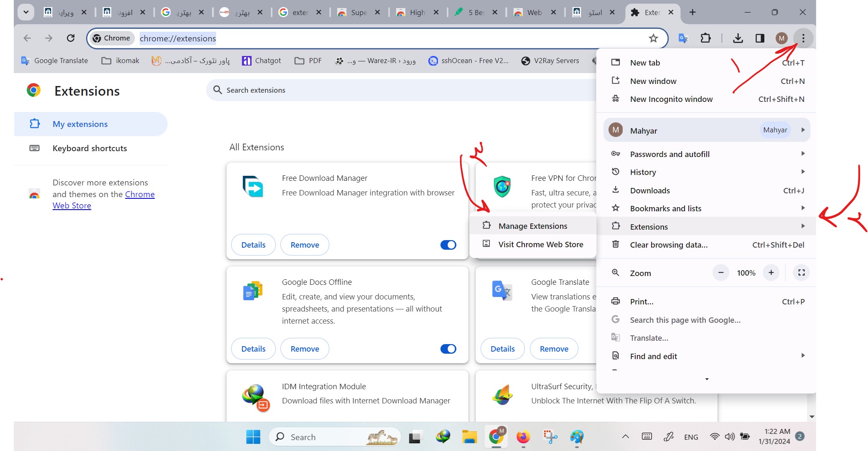868x451 pixels.
Task: Open the Chrome three-dot menu button
Action: pyautogui.click(x=803, y=38)
